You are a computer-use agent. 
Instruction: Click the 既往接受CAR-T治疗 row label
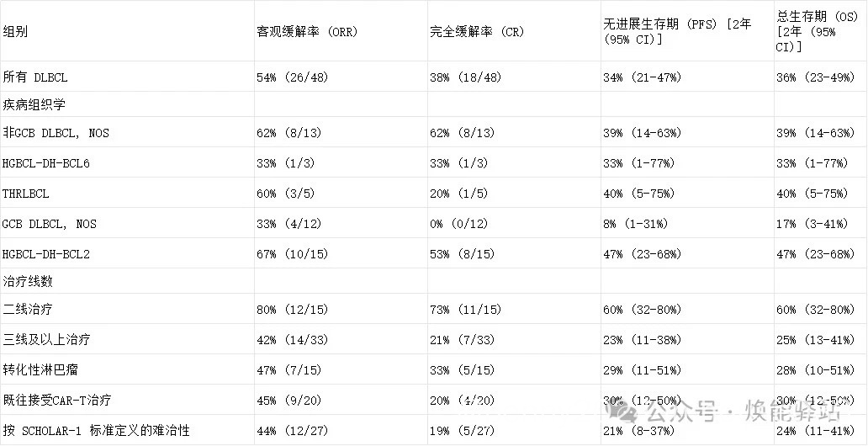[57, 400]
